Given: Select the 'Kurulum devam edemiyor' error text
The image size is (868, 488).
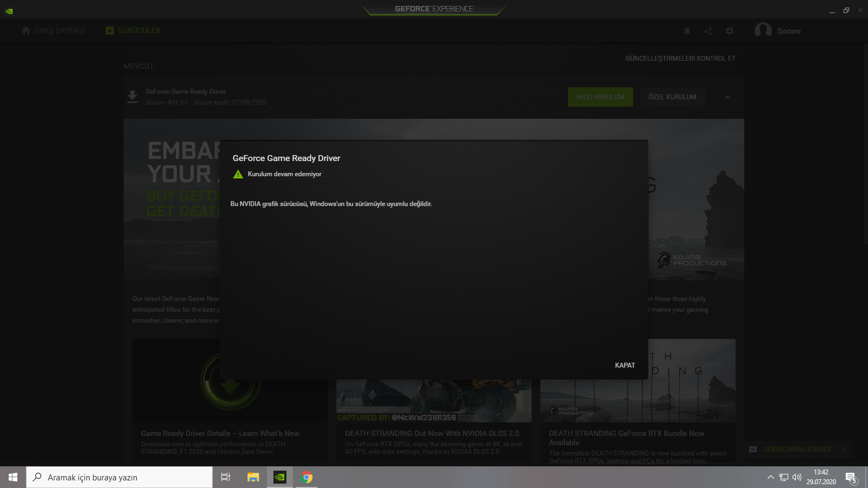Looking at the screenshot, I should [285, 174].
